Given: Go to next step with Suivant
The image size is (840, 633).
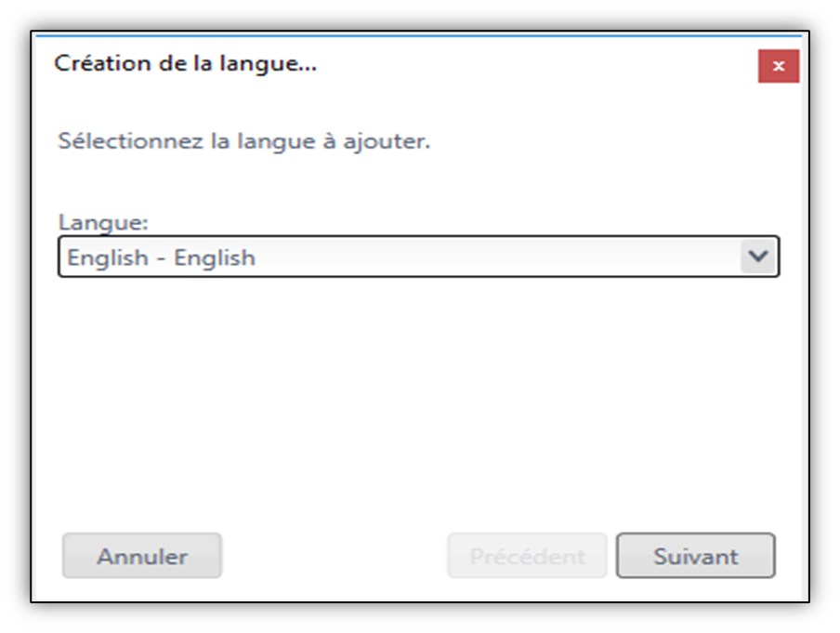Looking at the screenshot, I should point(695,555).
